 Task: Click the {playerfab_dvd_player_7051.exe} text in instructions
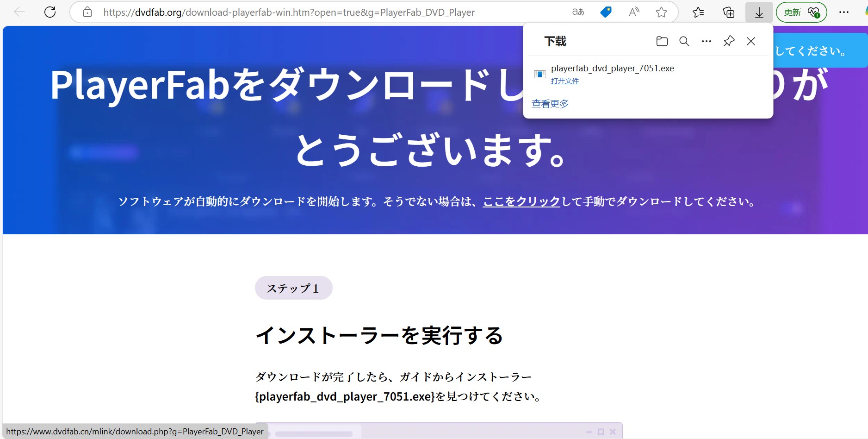(345, 397)
